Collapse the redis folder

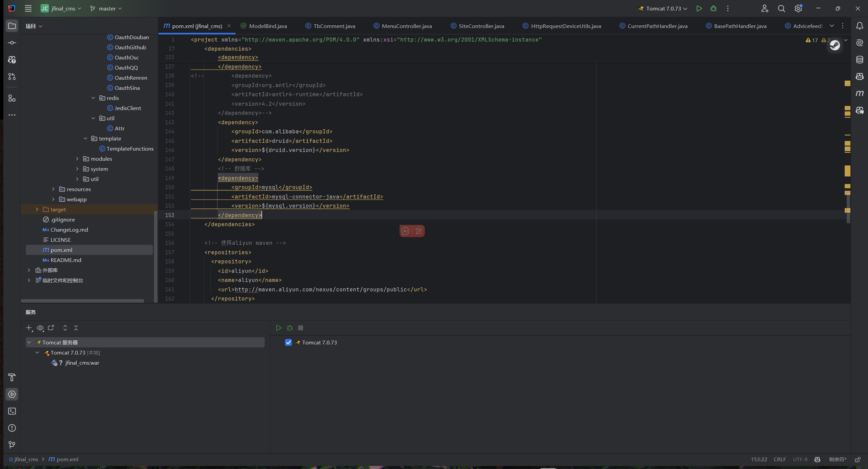tap(93, 98)
